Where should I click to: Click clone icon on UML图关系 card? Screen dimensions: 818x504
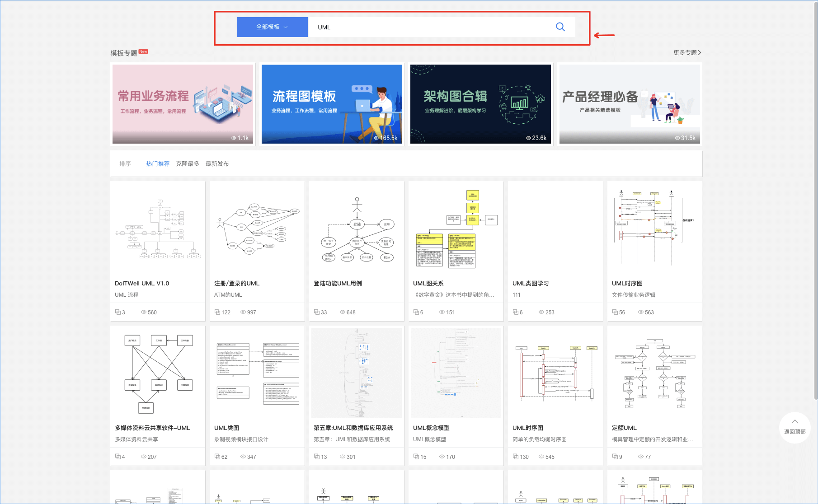click(x=416, y=312)
